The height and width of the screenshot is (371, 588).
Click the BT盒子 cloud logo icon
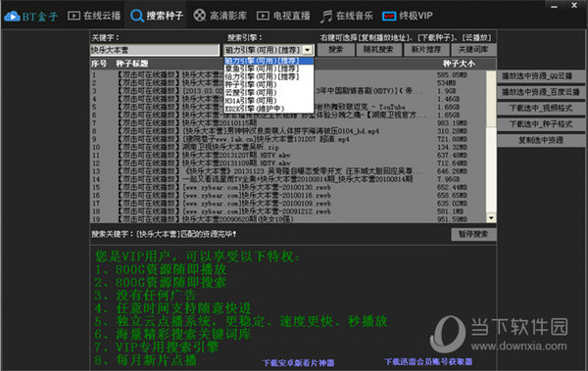pyautogui.click(x=12, y=16)
